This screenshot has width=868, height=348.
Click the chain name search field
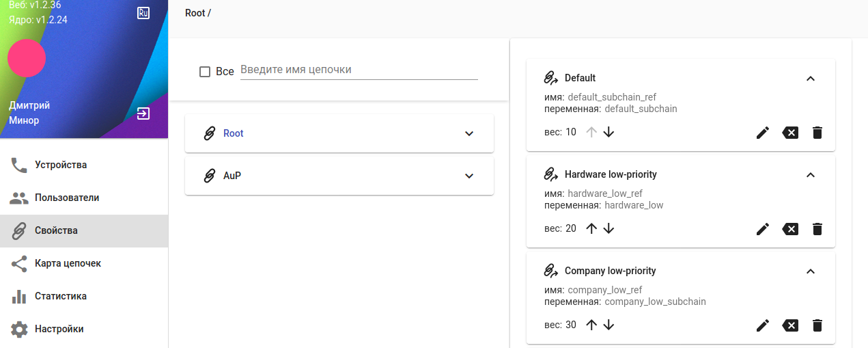point(359,70)
